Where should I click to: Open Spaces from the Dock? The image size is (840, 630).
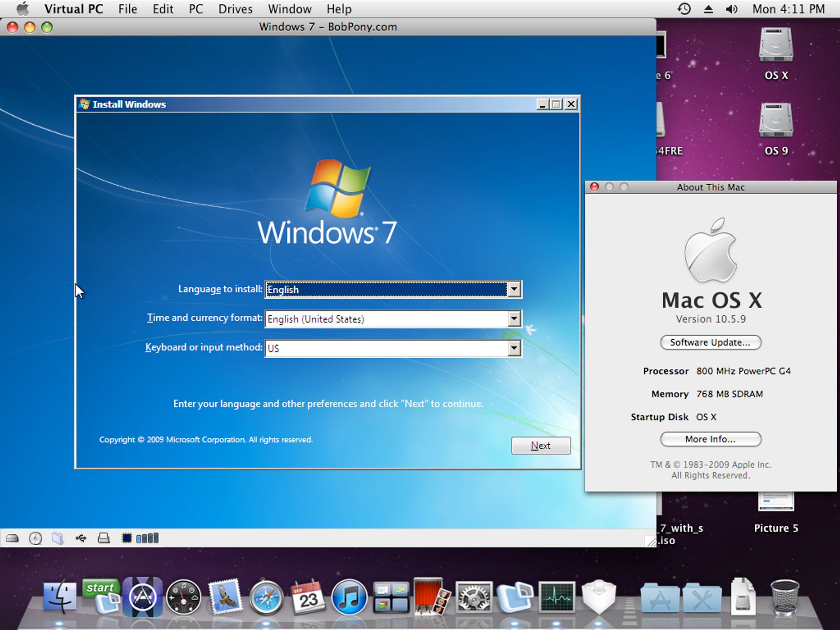[x=391, y=598]
